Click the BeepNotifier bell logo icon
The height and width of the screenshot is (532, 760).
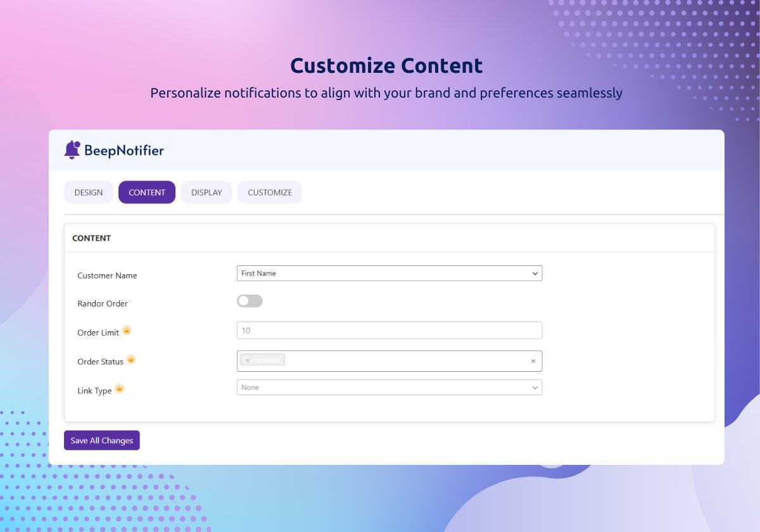(x=72, y=149)
